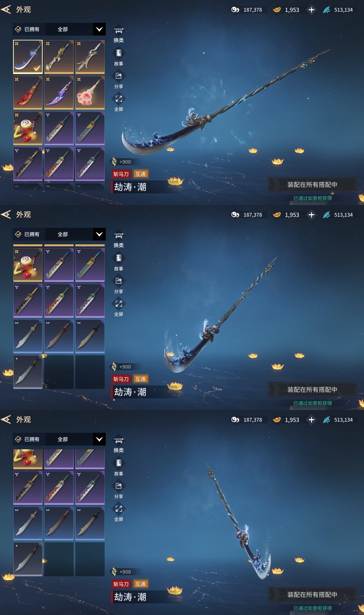The width and height of the screenshot is (364, 615).
Task: Expand 全部 dropdown arrow in middle screenshot
Action: (x=99, y=234)
